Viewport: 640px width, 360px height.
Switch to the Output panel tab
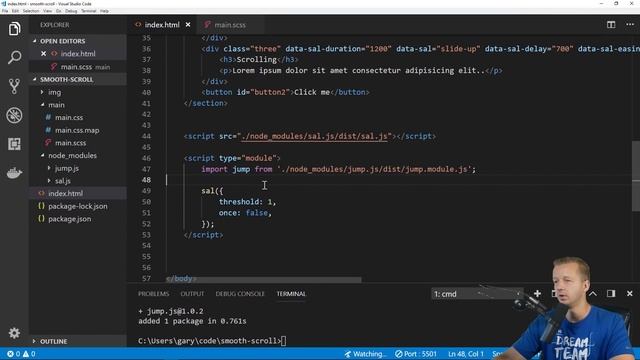coord(192,293)
